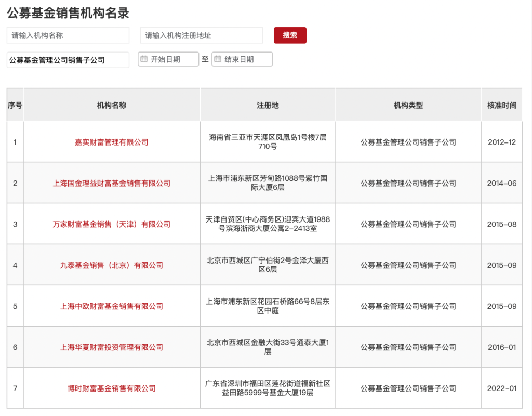Open 上海中欧财富基金销售有限公司 link
The image size is (532, 416).
click(x=112, y=306)
